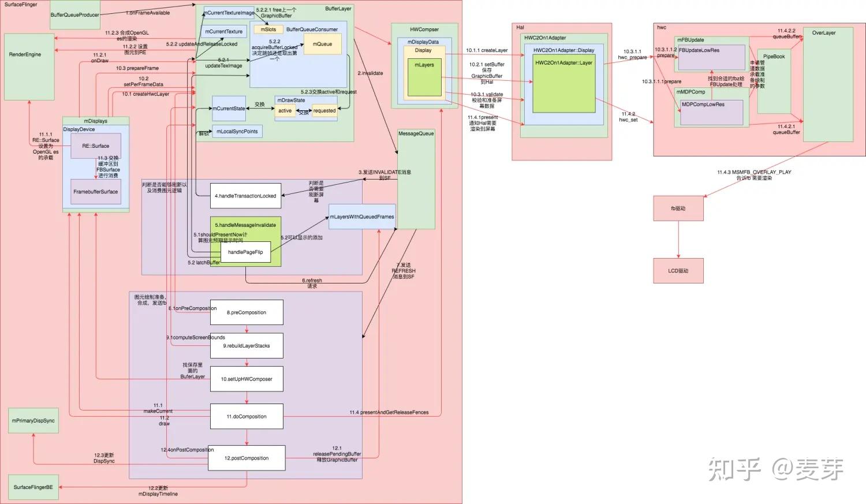Viewport: 866px width, 504px height.
Task: Click the handlePageFlip box
Action: coord(245,252)
